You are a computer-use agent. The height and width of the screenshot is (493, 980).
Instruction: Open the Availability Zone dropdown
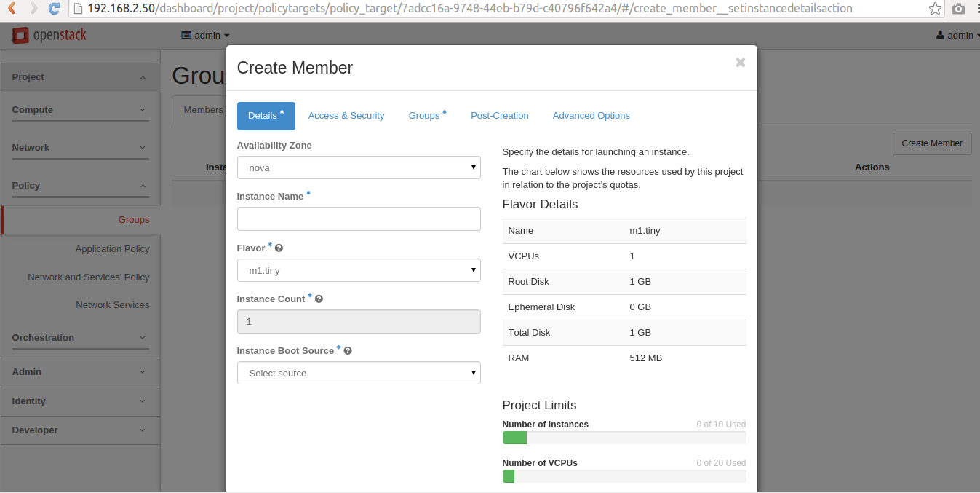click(x=359, y=167)
